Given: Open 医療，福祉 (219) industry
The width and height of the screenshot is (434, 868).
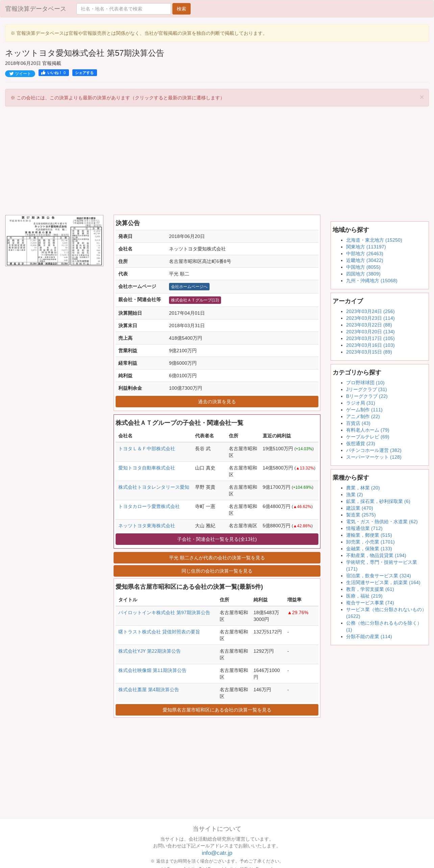Looking at the screenshot, I should (364, 596).
